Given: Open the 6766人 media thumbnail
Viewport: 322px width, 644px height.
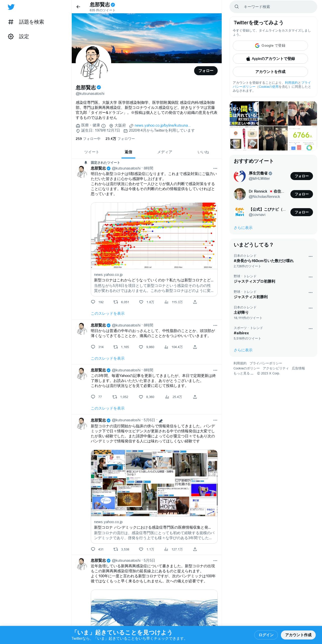Looking at the screenshot, I should pyautogui.click(x=302, y=138).
